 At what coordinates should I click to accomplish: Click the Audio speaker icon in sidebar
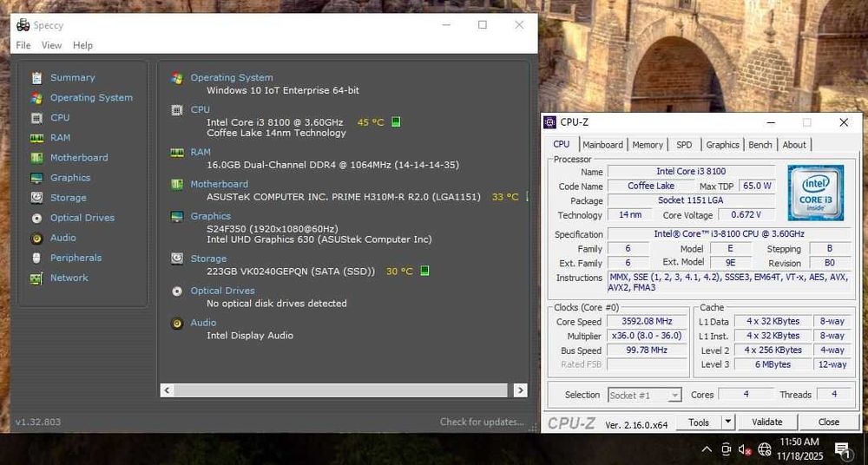coord(36,238)
